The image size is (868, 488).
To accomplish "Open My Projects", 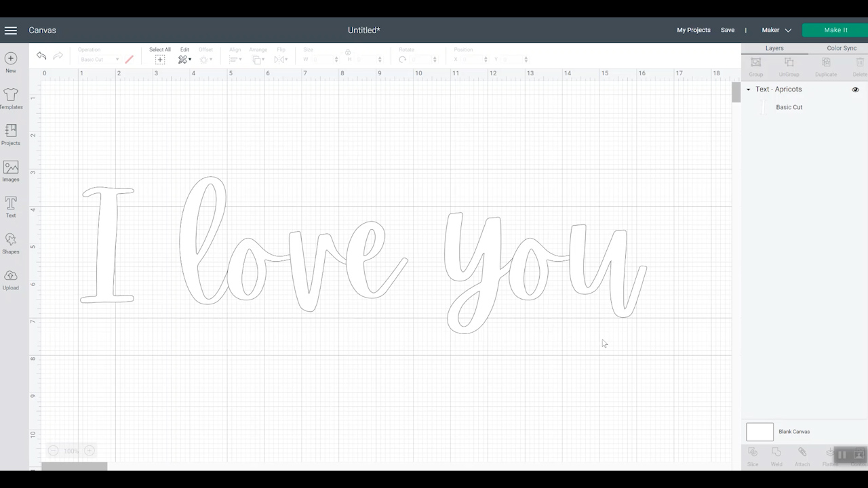I will click(694, 30).
